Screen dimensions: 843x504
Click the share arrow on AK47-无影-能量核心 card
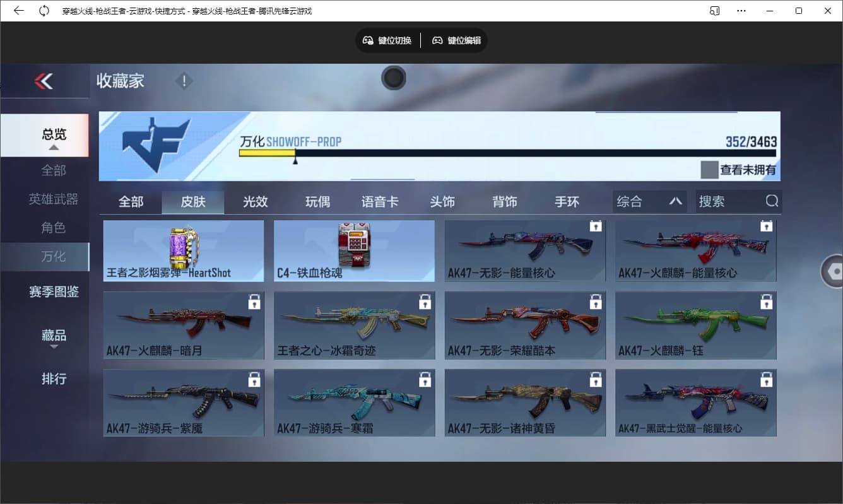(x=594, y=225)
